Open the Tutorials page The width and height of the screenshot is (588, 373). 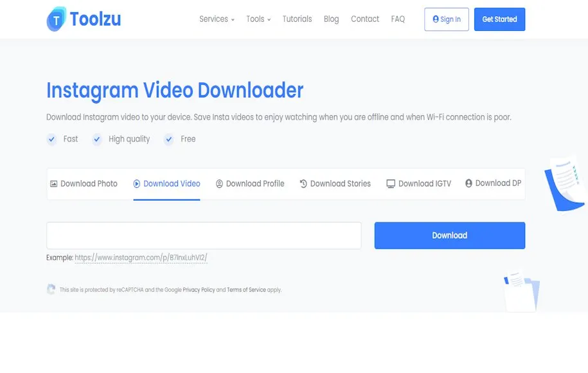[297, 19]
